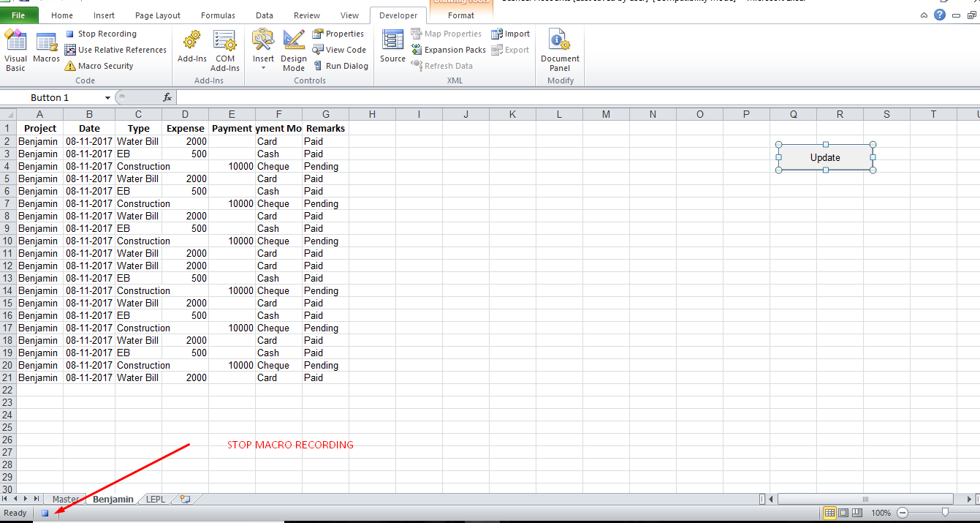Viewport: 980px width, 523px height.
Task: Click the Update button on the sheet
Action: (825, 157)
